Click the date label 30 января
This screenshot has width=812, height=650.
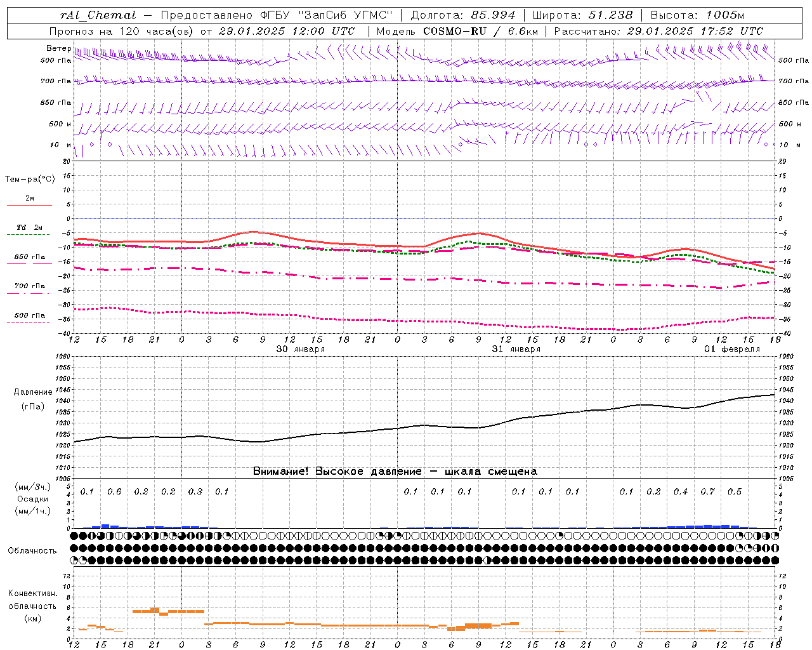(301, 349)
